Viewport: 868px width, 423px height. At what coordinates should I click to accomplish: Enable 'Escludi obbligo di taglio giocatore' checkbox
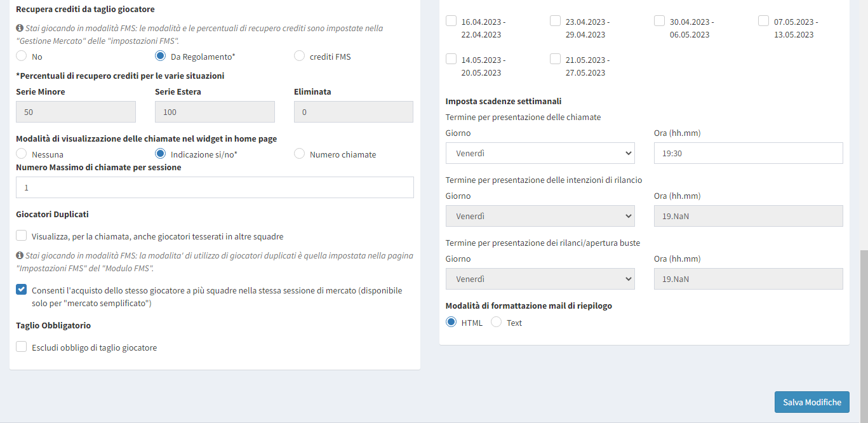(22, 347)
